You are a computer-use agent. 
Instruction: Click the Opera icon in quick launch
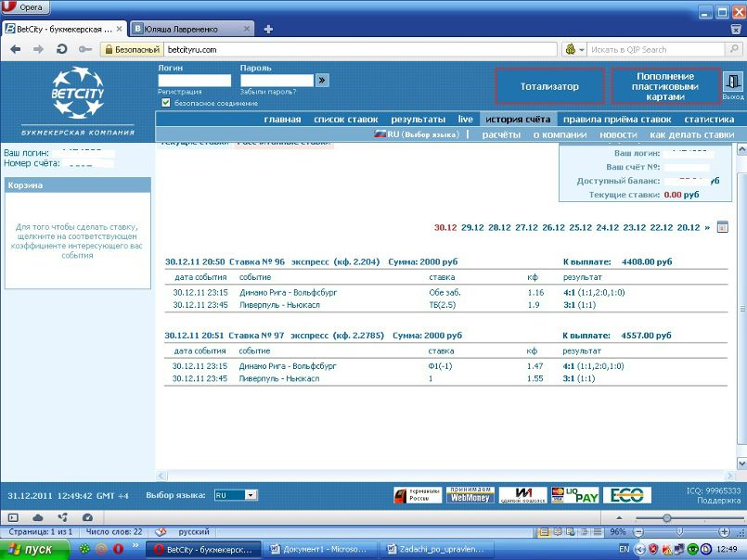[118, 549]
